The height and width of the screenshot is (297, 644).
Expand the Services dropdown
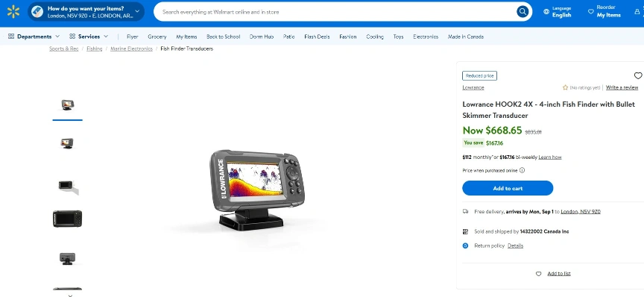89,37
